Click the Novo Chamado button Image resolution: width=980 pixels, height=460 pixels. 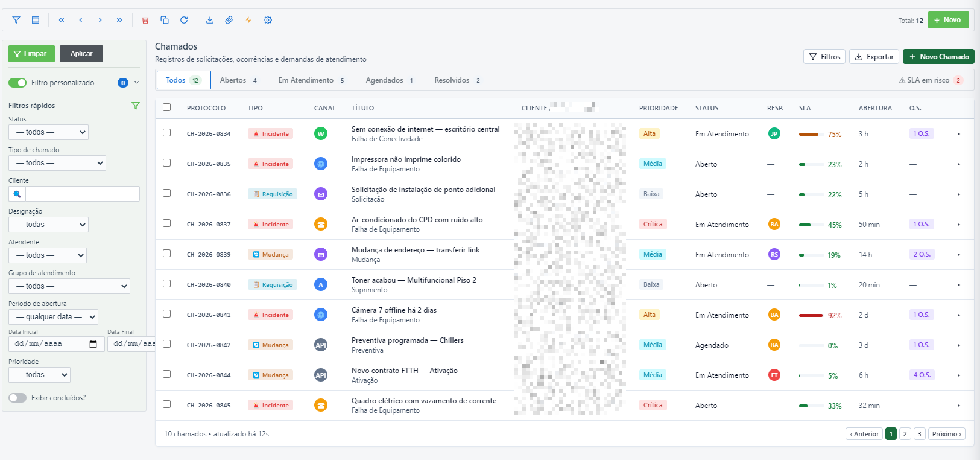pyautogui.click(x=938, y=57)
